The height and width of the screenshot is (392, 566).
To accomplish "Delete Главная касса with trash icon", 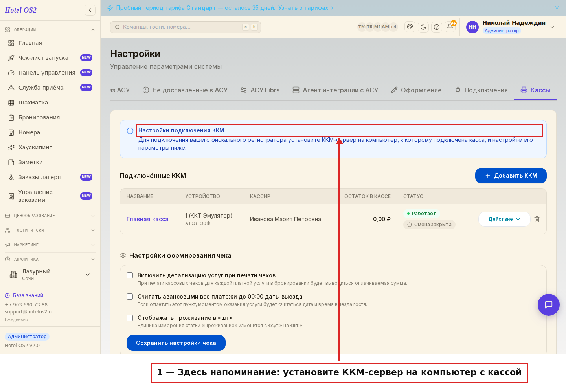I will 537,219.
